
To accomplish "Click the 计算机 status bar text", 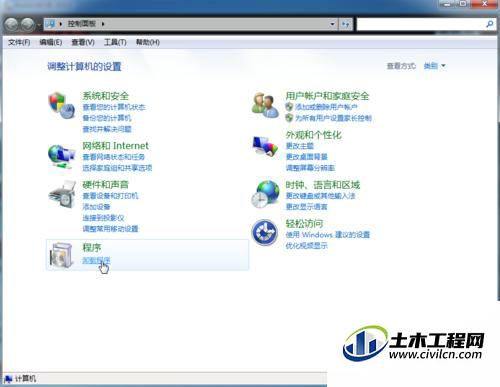I will [x=25, y=379].
